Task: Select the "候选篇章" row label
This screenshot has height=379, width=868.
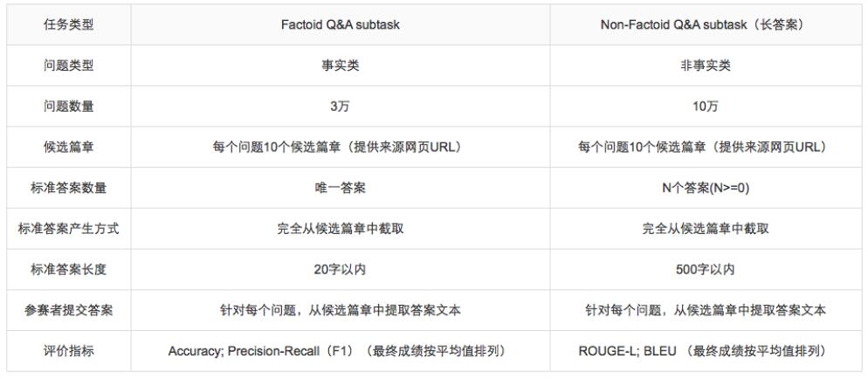Action: tap(69, 148)
